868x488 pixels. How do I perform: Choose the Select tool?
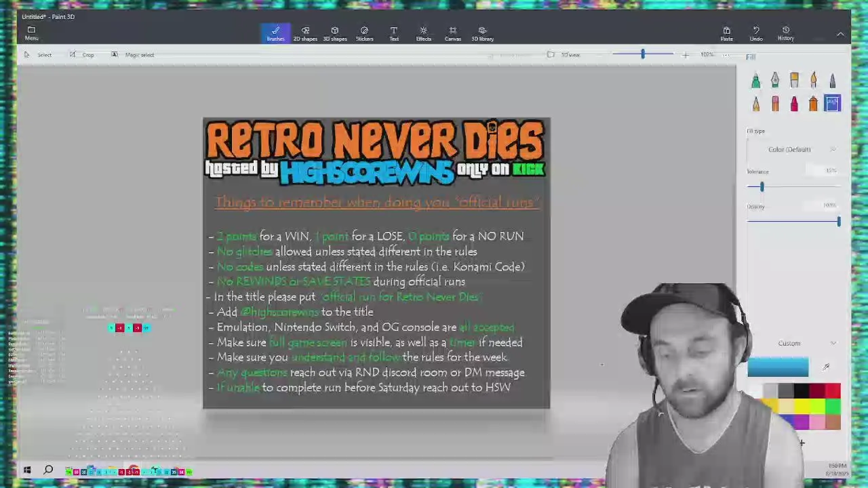(x=38, y=55)
